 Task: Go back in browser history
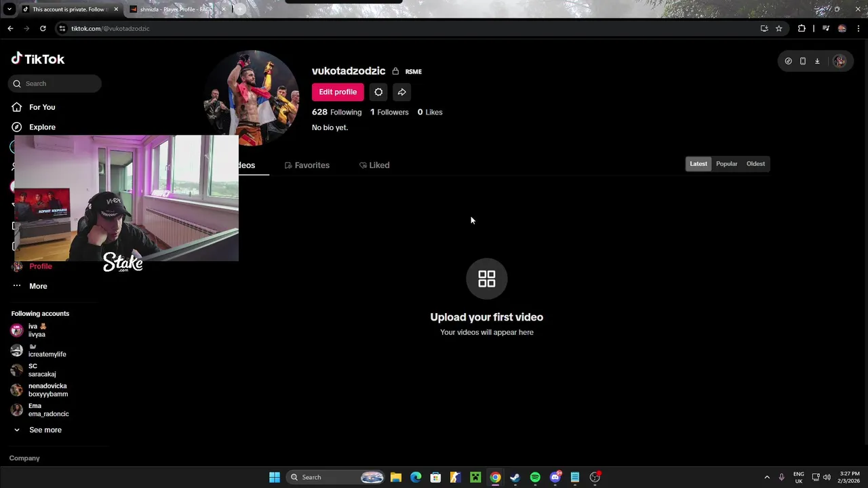tap(10, 28)
